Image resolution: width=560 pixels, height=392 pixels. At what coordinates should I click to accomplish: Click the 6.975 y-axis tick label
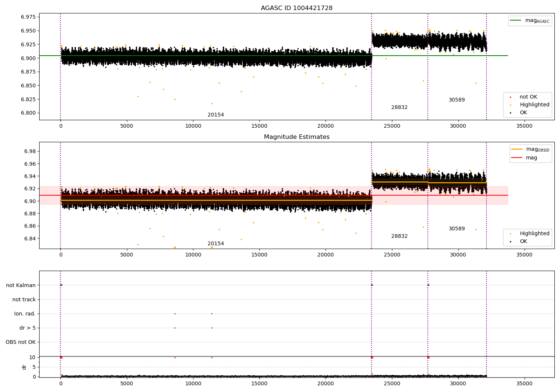coord(28,17)
